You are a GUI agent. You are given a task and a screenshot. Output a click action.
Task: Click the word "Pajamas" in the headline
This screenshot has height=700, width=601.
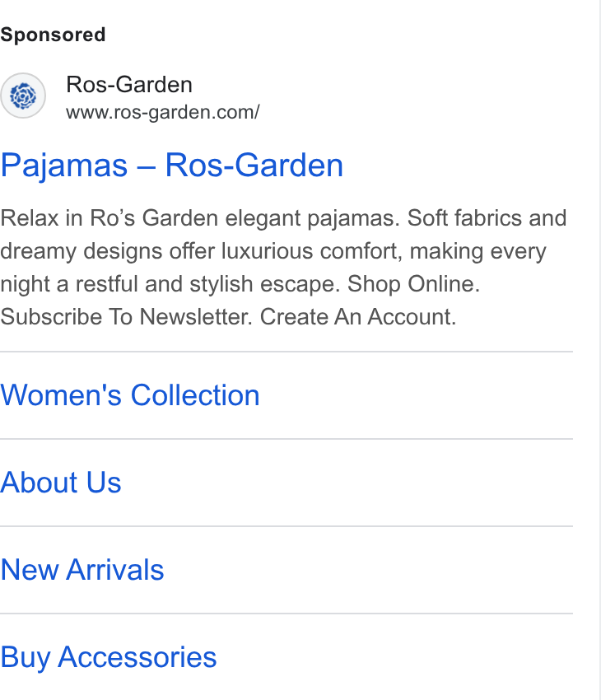click(63, 166)
